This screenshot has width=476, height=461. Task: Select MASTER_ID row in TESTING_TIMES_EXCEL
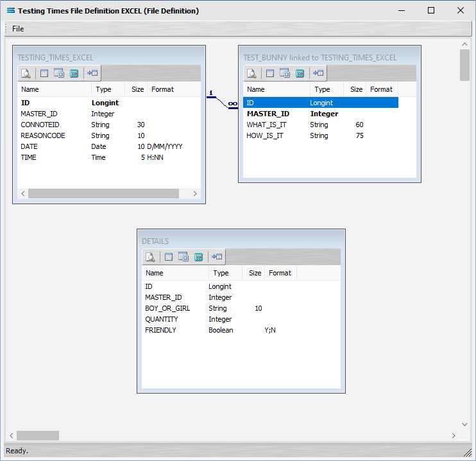[109, 114]
